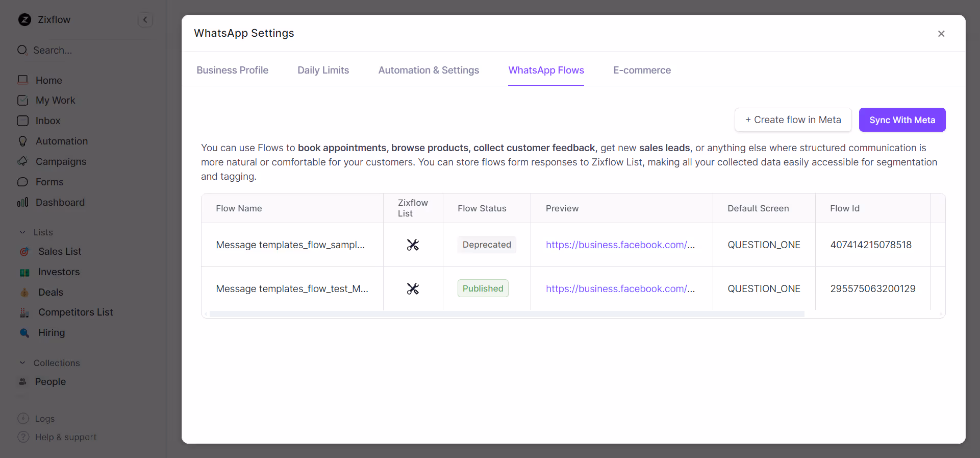Open Dashboard in the sidebar
The image size is (980, 458).
60,202
